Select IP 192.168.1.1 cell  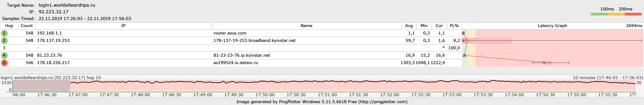pyautogui.click(x=49, y=33)
